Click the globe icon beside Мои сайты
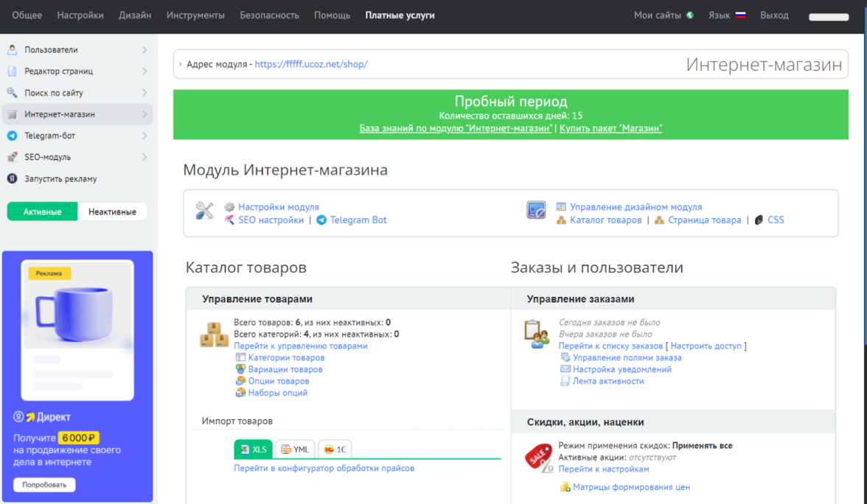The image size is (867, 504). pos(690,15)
